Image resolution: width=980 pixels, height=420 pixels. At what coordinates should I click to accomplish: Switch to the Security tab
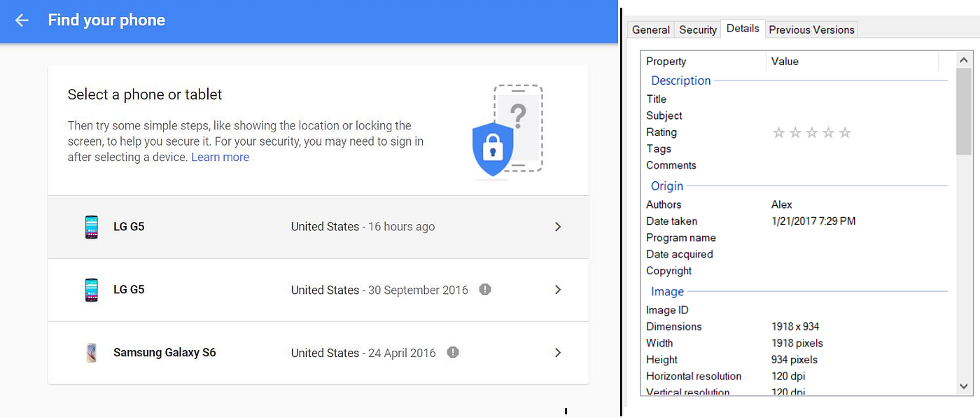(698, 29)
